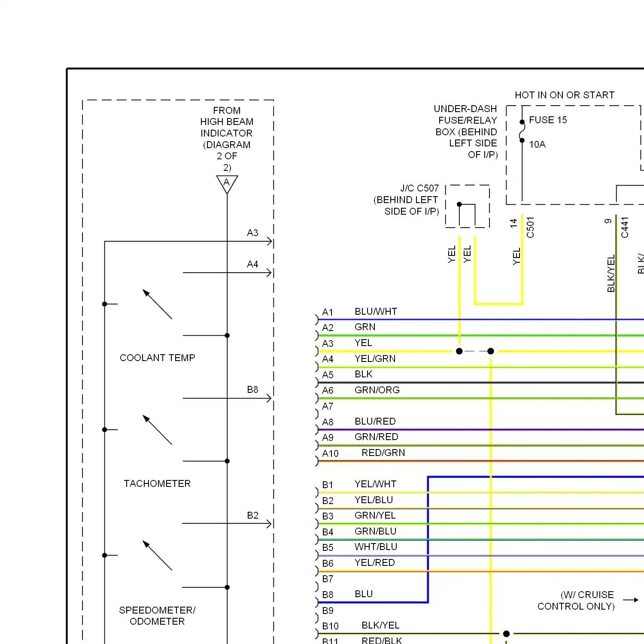
Task: Click pin number 9 at connector C441
Action: point(608,222)
